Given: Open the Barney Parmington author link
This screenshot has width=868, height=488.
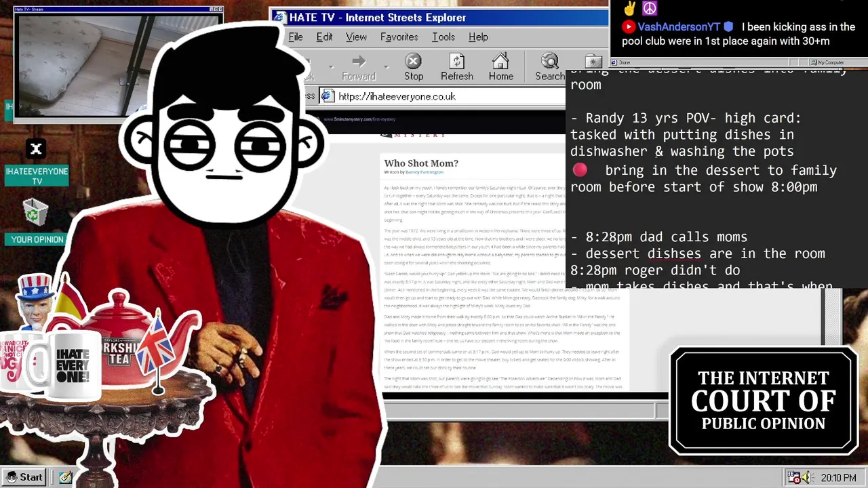Looking at the screenshot, I should point(424,172).
